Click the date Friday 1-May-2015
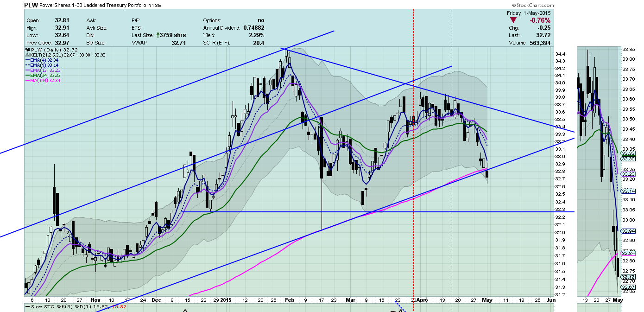The height and width of the screenshot is (312, 644). coord(529,13)
